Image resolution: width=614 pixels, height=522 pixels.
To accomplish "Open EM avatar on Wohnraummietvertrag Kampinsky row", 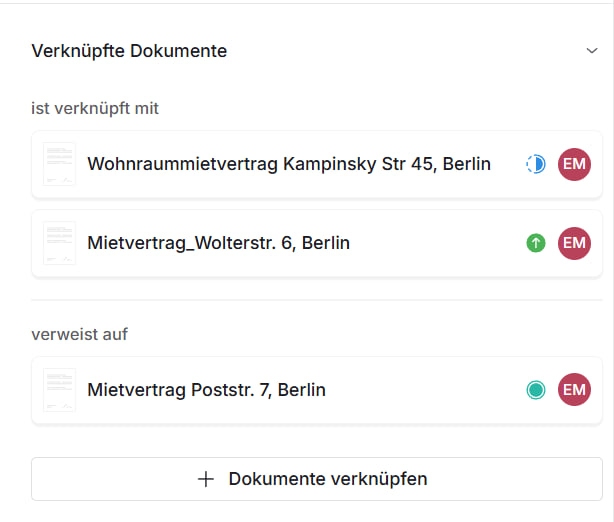I will click(x=574, y=164).
